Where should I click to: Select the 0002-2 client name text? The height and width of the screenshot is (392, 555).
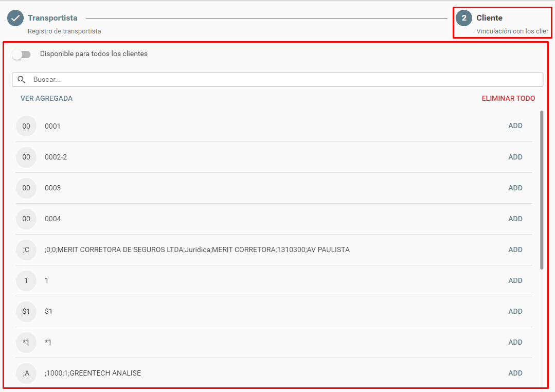click(56, 157)
